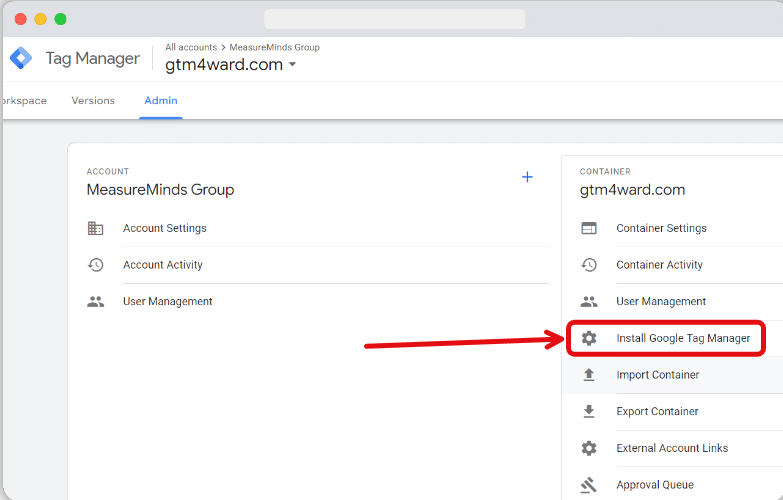Image resolution: width=783 pixels, height=500 pixels.
Task: Switch to the Workspace tab
Action: tap(24, 100)
